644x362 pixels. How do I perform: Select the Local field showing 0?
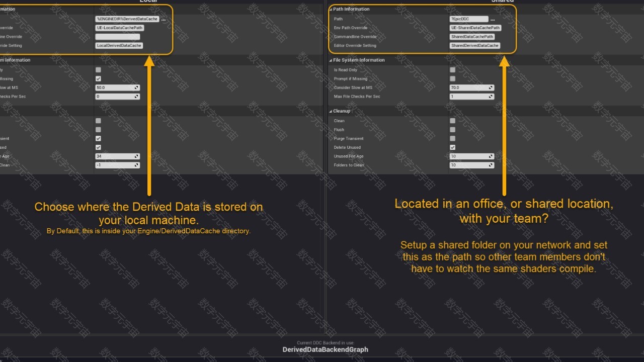point(117,97)
